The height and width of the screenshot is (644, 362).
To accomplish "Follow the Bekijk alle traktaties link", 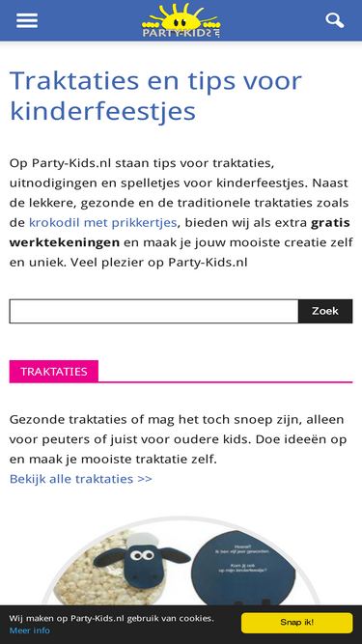I will [x=81, y=479].
